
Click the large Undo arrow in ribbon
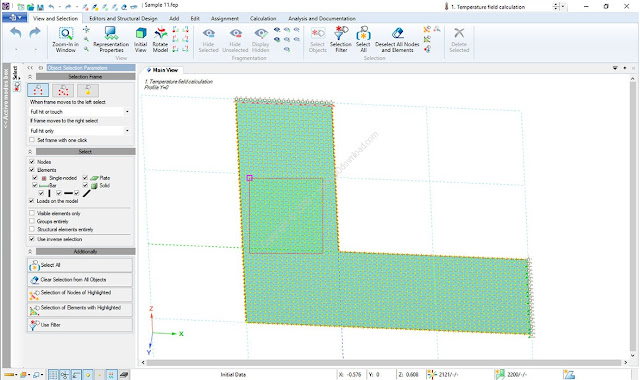click(16, 33)
